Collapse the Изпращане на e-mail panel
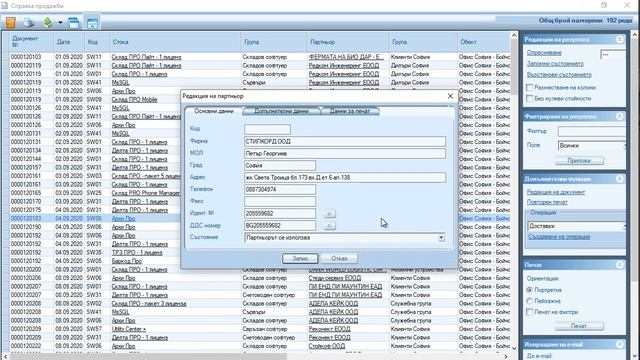Screen dimensions: 640x360 point(620,344)
